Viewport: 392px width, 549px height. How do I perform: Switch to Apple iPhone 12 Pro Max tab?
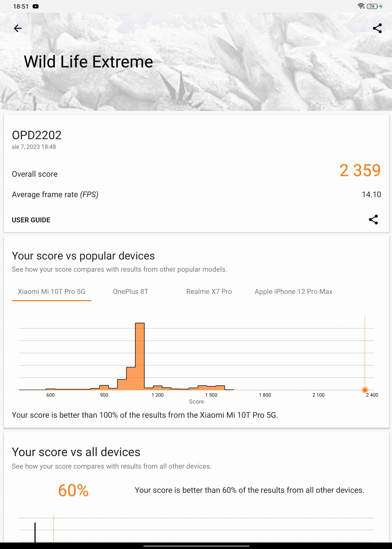tap(294, 292)
